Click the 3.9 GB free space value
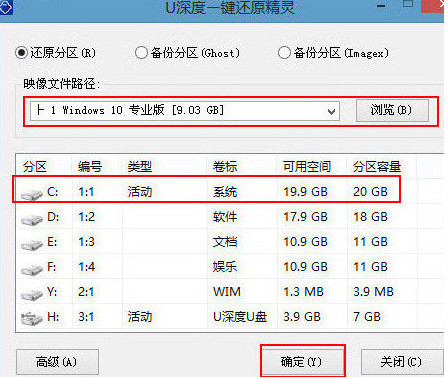 coord(302,317)
